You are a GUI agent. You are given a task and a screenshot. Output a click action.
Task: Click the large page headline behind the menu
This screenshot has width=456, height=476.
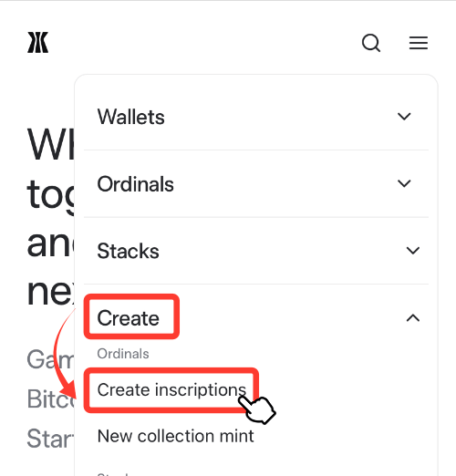point(50,216)
